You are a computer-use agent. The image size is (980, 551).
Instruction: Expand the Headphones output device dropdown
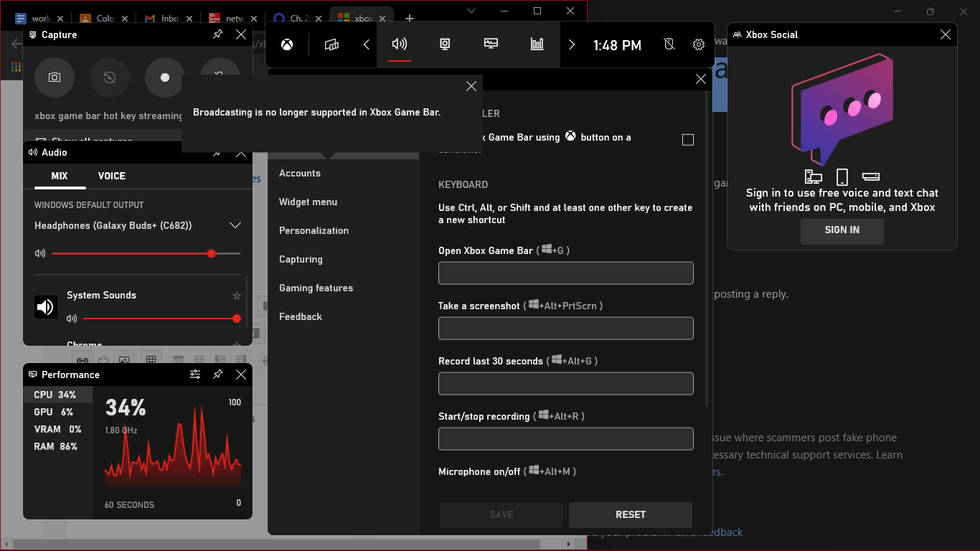(x=235, y=225)
